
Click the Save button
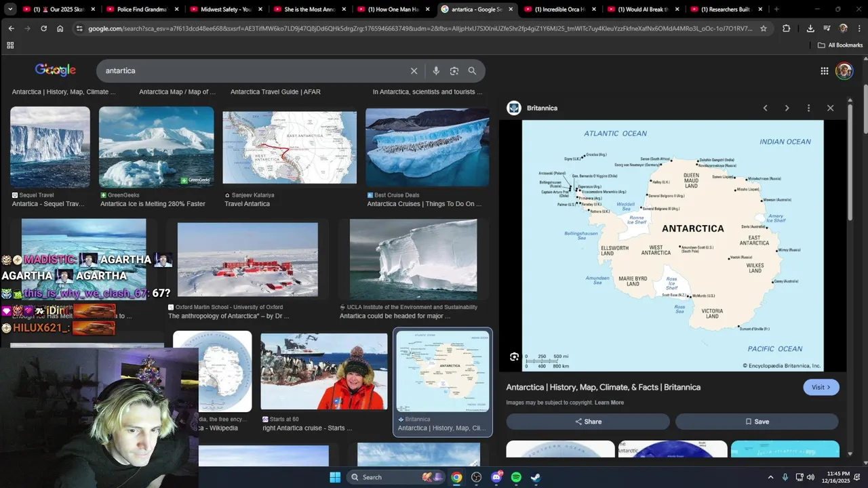757,422
